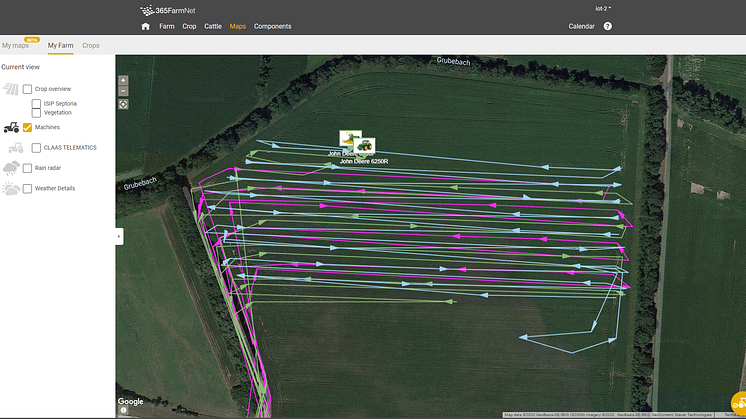The height and width of the screenshot is (419, 746).
Task: Open the Components menu
Action: pos(272,26)
